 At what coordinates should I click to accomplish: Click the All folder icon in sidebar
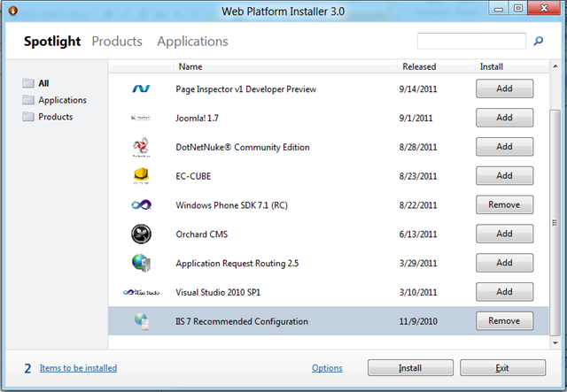click(x=28, y=83)
